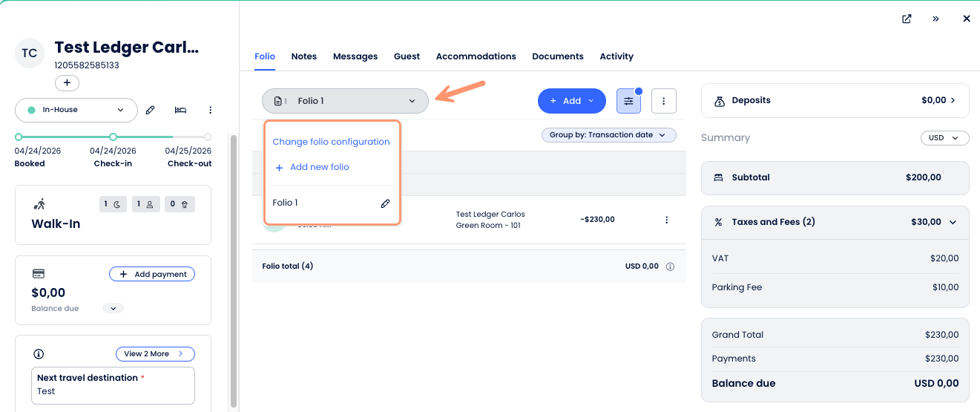Click the edit pencil beside In-House status
The height and width of the screenshot is (412, 980).
coord(151,110)
